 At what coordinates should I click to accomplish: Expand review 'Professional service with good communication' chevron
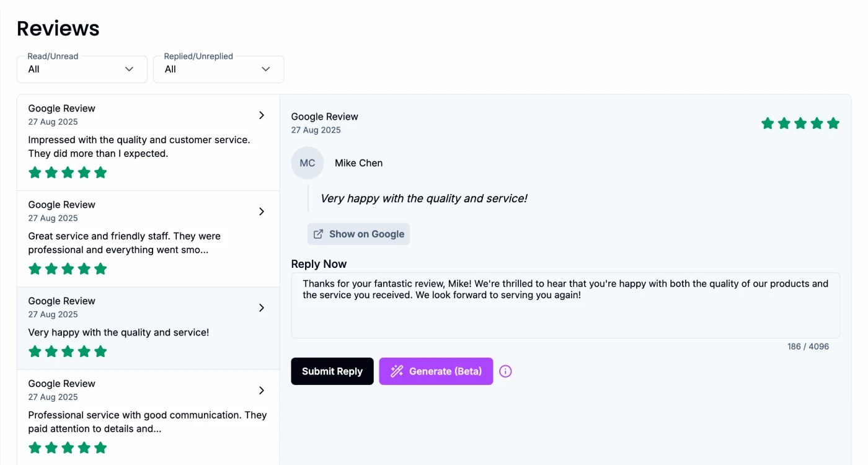262,391
